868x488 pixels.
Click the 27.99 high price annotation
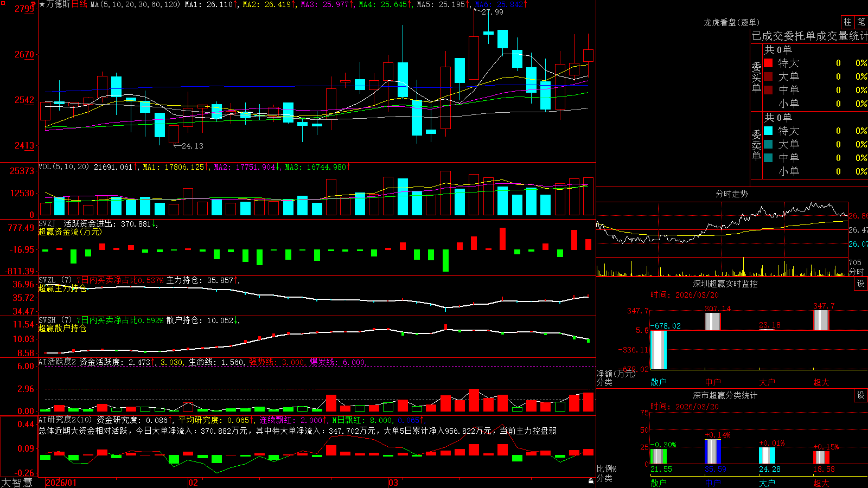493,12
